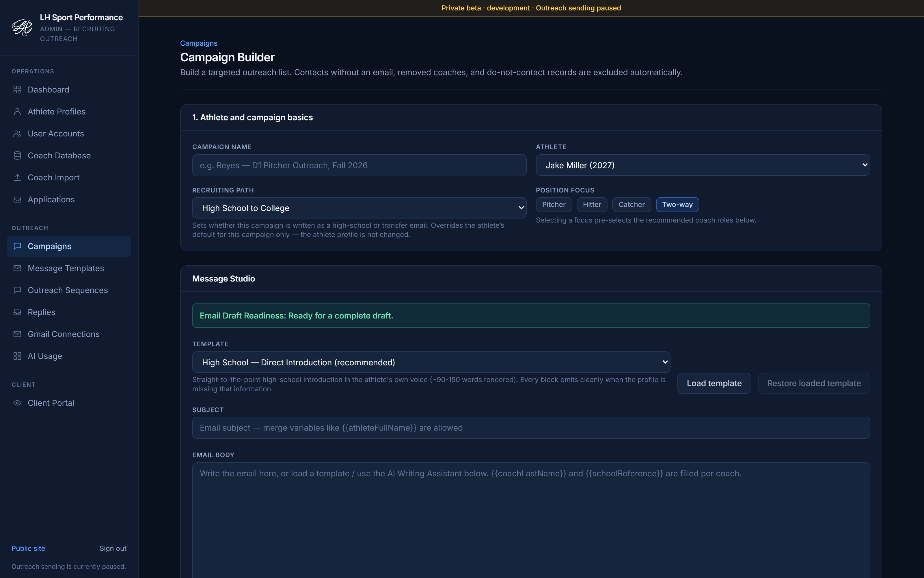Open Replies in the sidebar

[x=69, y=312]
